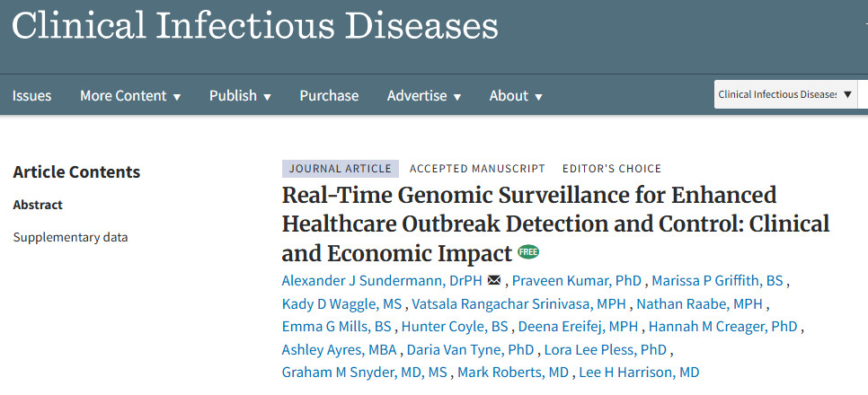Click the JOURNAL ARTICLE label badge
Viewport: 868px width, 395px height.
(x=340, y=169)
